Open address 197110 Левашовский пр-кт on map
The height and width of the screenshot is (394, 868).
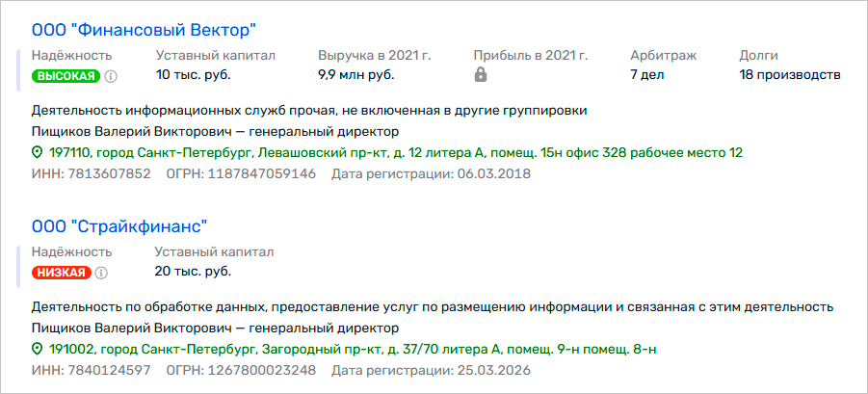coord(396,152)
